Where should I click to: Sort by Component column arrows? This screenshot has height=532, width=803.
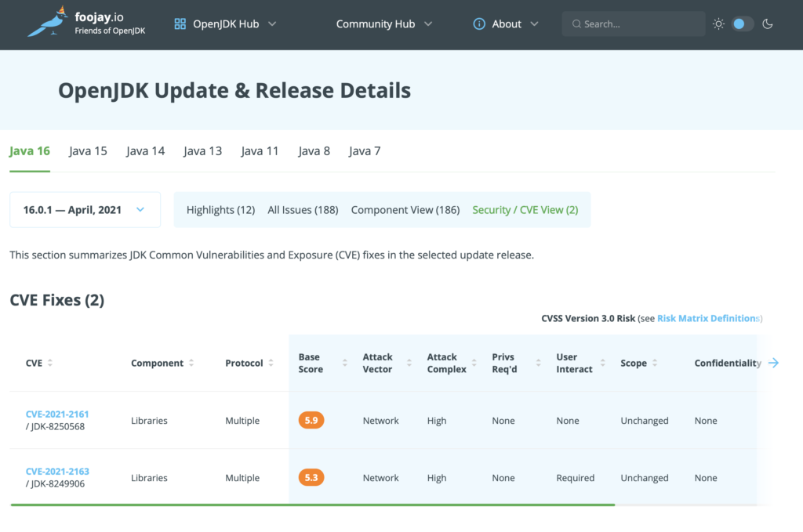coord(191,363)
